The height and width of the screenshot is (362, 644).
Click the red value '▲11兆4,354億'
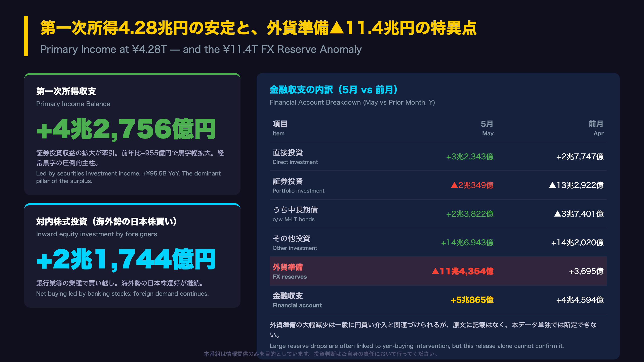tap(463, 271)
